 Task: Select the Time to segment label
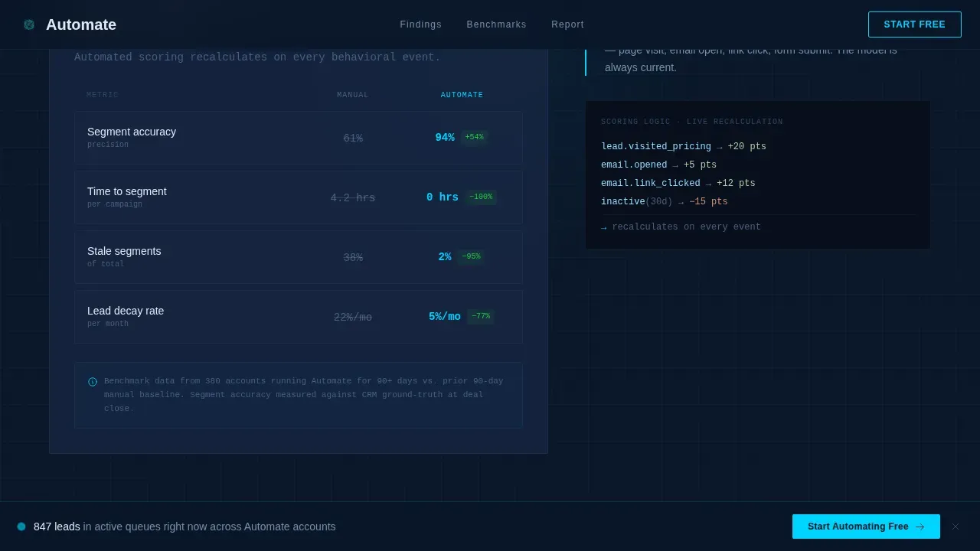click(x=127, y=191)
